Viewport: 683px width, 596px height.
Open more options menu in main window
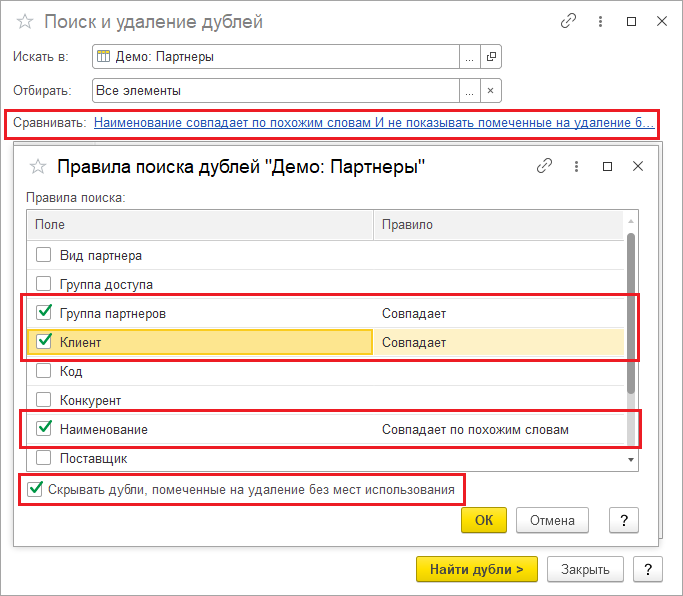pyautogui.click(x=600, y=21)
